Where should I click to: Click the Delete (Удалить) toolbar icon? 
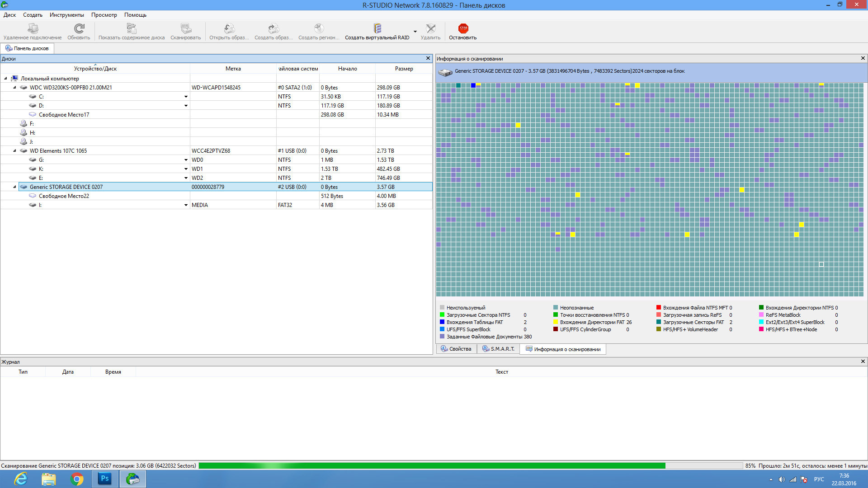point(430,29)
